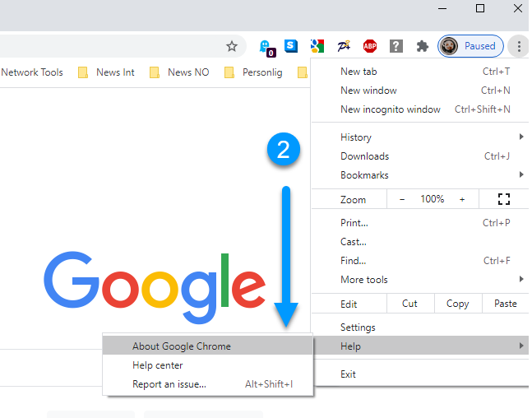The image size is (532, 418).
Task: Open Help center from the submenu
Action: pyautogui.click(x=208, y=365)
